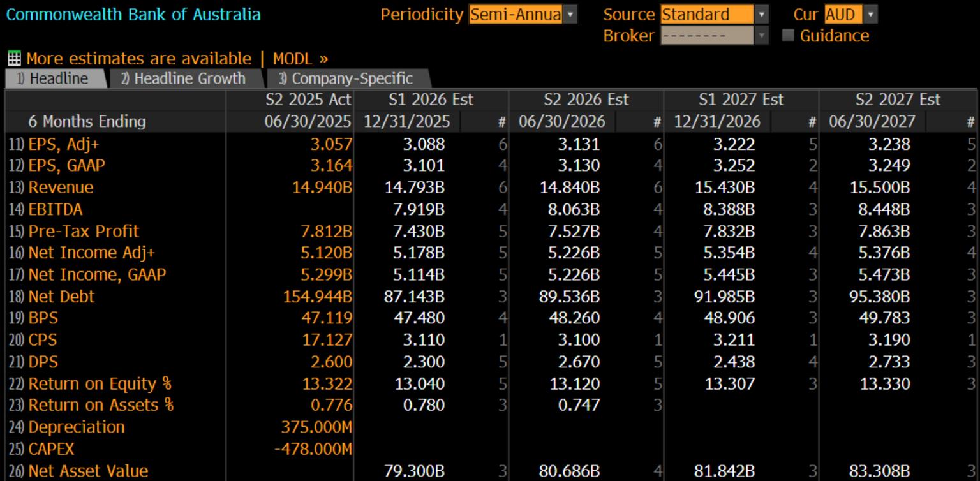Screen dimensions: 980x481
Task: Click Net Asset Value S2 2027 value 83.308B
Action: click(880, 471)
